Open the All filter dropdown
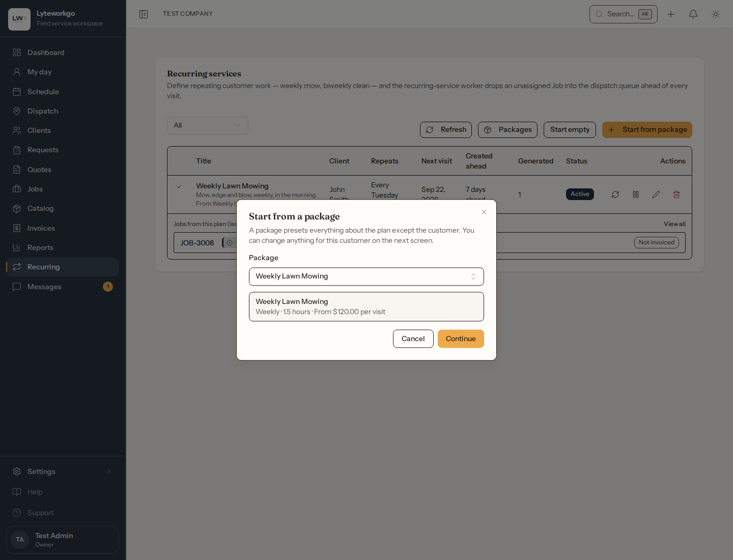 208,126
